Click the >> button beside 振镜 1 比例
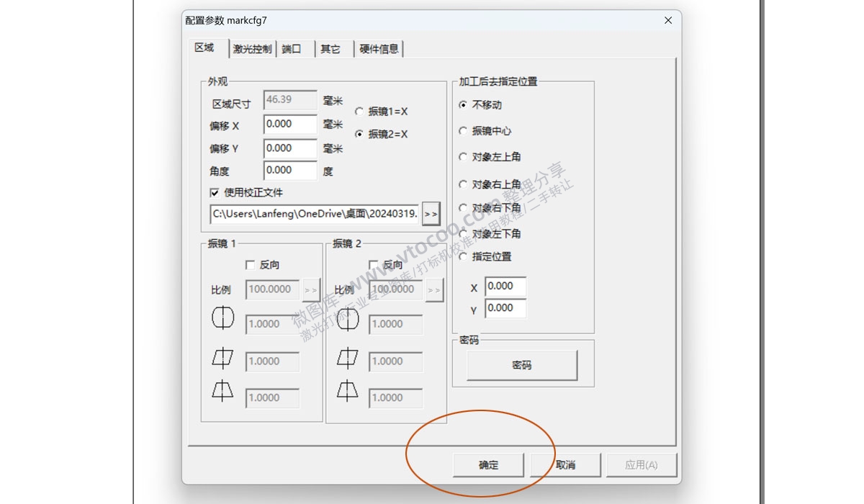The width and height of the screenshot is (864, 504). pyautogui.click(x=311, y=289)
